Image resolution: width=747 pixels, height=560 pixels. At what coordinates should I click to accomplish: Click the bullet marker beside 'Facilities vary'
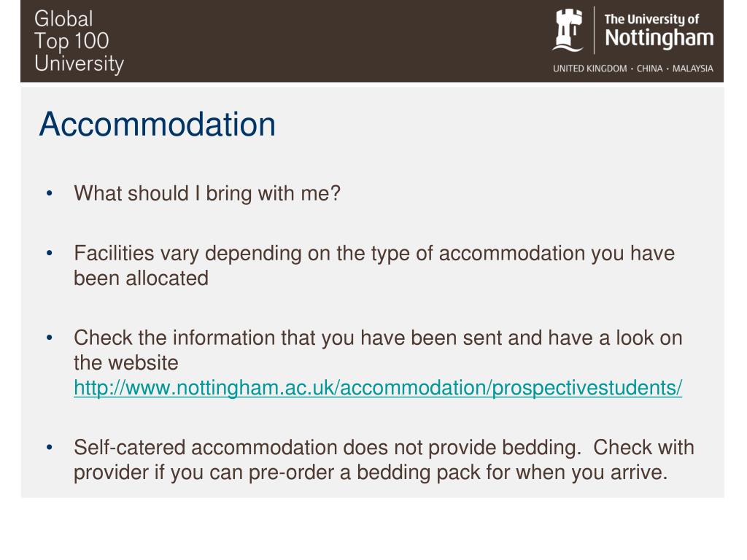[x=50, y=253]
